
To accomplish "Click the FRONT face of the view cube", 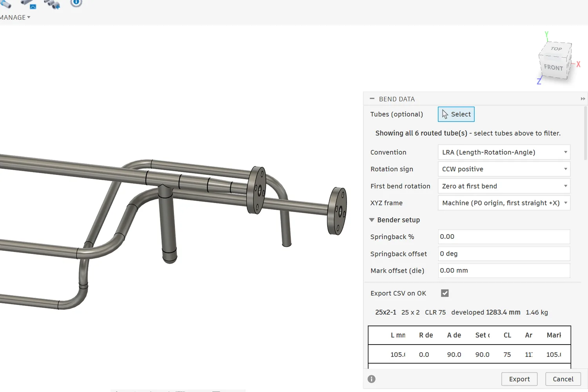I will pos(553,67).
